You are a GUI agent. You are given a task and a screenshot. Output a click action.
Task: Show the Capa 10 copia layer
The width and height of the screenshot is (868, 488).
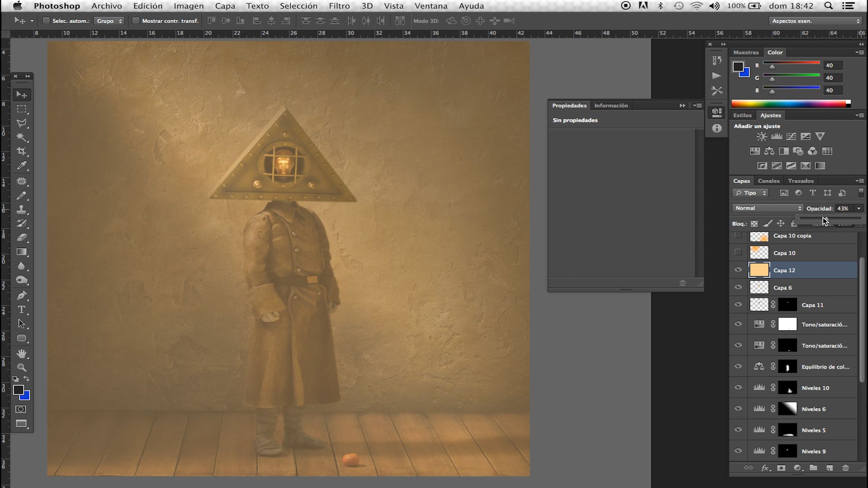pos(738,235)
